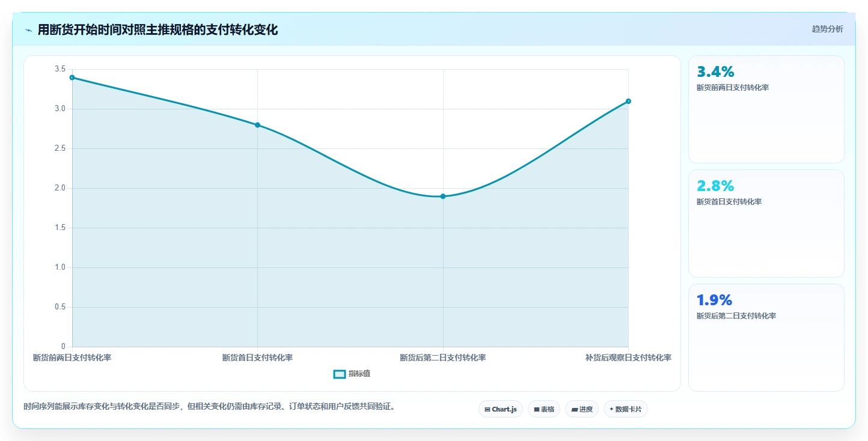
Task: Click the 断货后第二日支付转化率 caption under 1.9%
Action: pos(736,316)
